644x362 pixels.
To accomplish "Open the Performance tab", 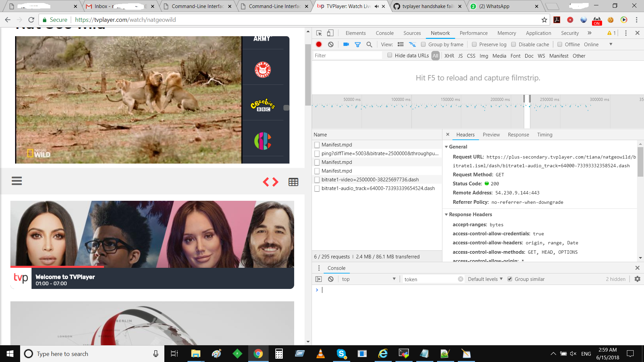I will point(474,33).
